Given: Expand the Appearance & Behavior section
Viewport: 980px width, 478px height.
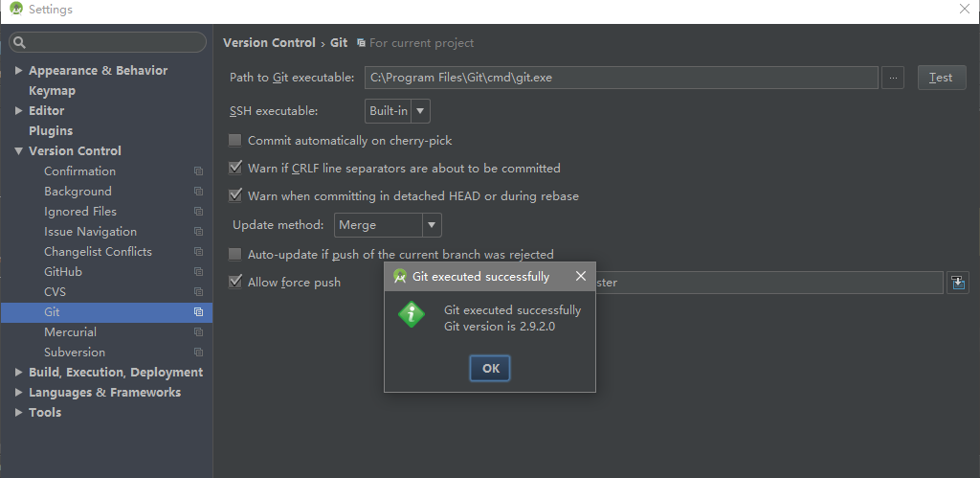Looking at the screenshot, I should (19, 71).
